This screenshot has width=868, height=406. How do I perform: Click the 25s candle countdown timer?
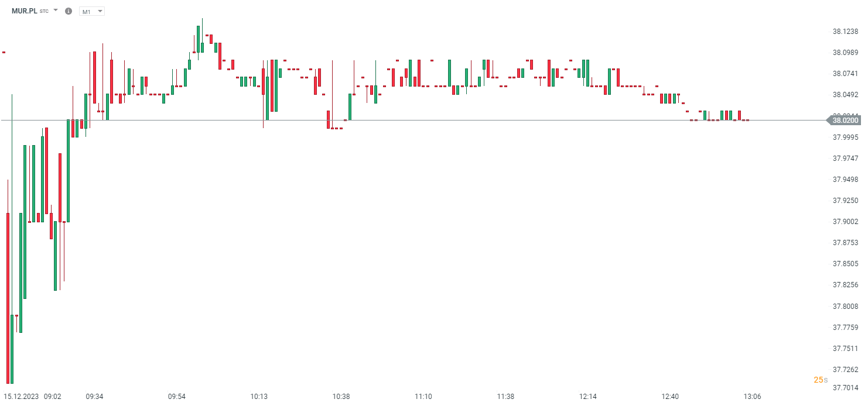click(821, 380)
